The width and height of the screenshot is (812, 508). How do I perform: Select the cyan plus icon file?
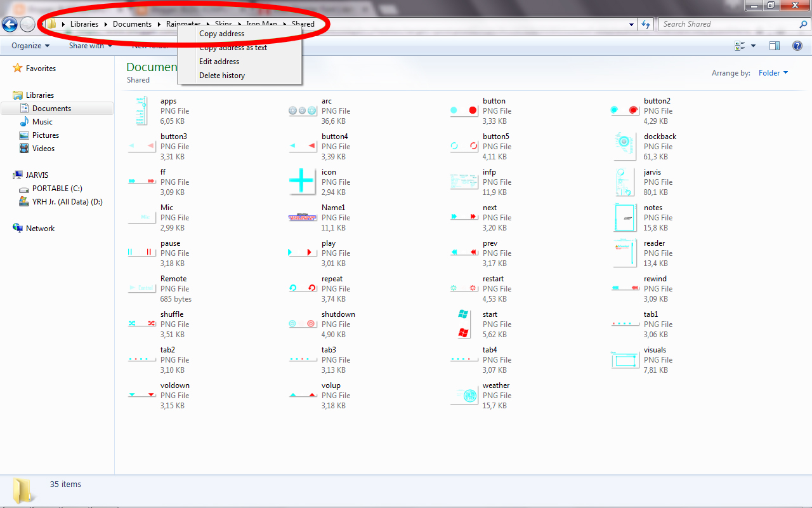click(301, 182)
